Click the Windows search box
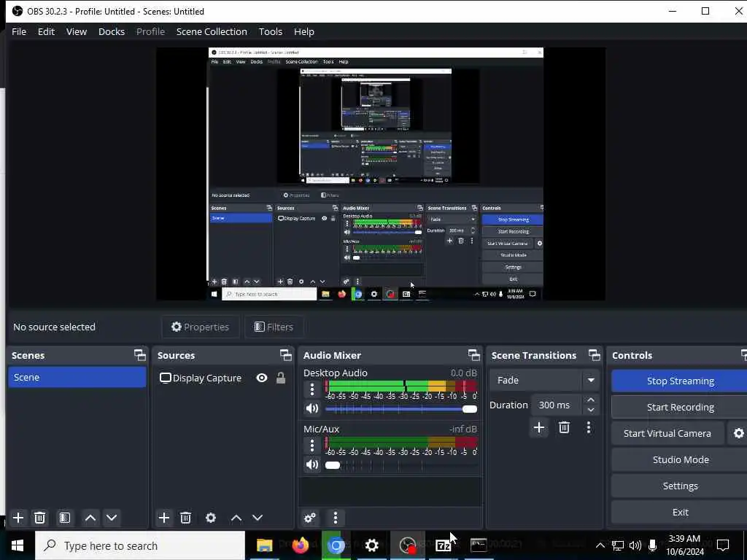 click(x=140, y=545)
